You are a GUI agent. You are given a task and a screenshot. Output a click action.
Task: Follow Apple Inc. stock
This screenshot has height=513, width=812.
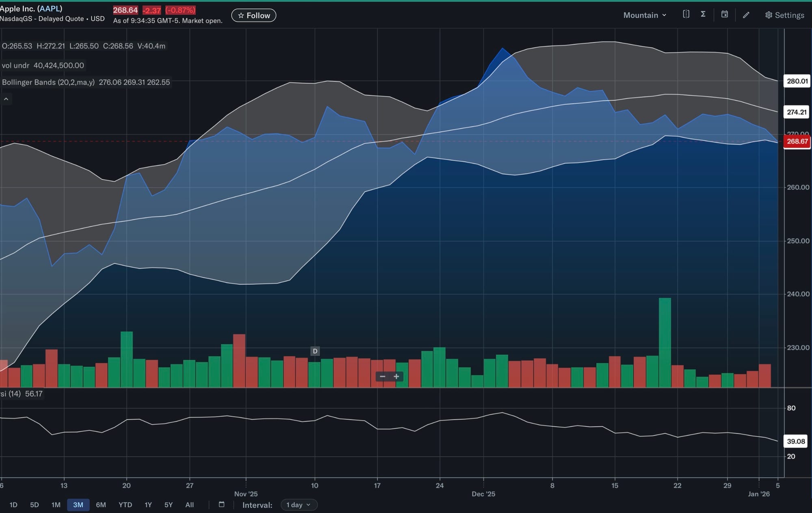254,15
